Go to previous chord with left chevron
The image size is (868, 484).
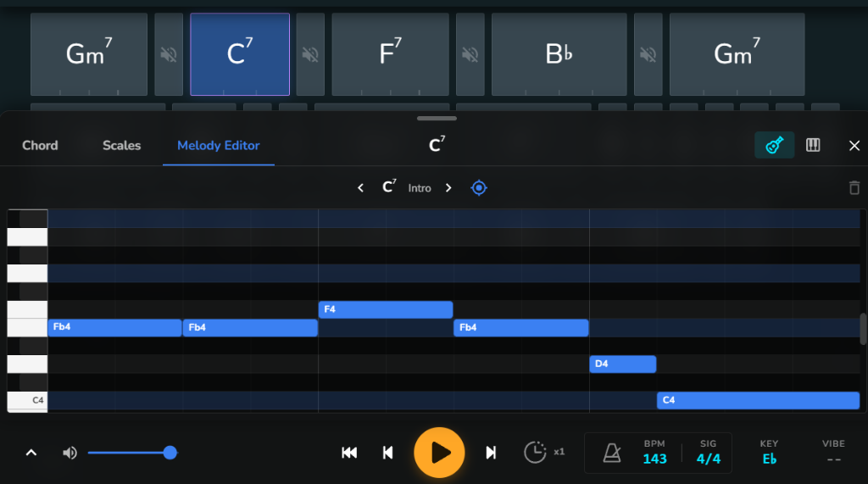pos(360,188)
